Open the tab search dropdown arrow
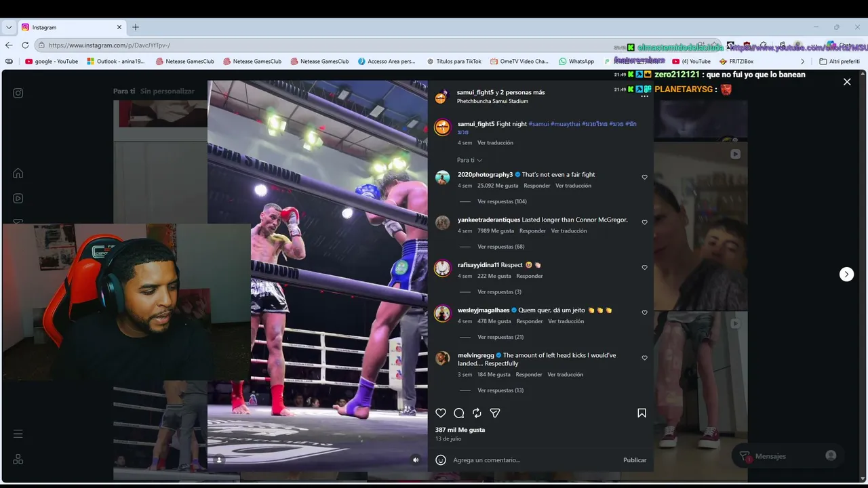 (x=9, y=27)
